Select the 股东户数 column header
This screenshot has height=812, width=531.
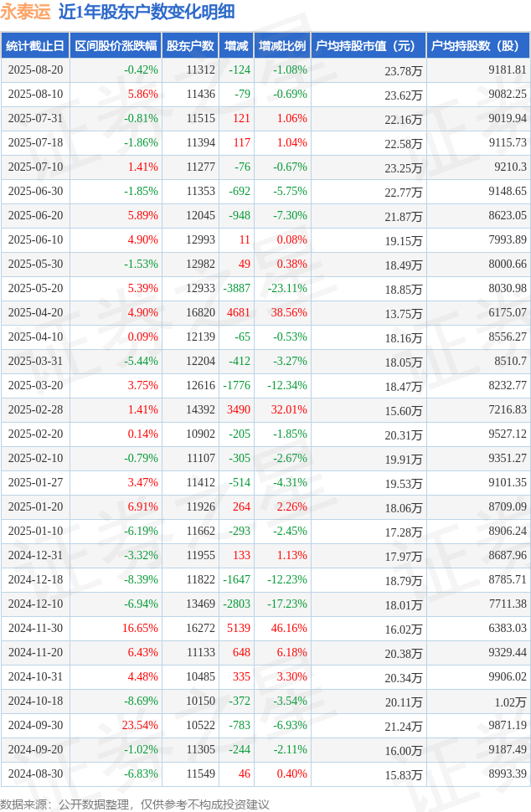point(190,45)
